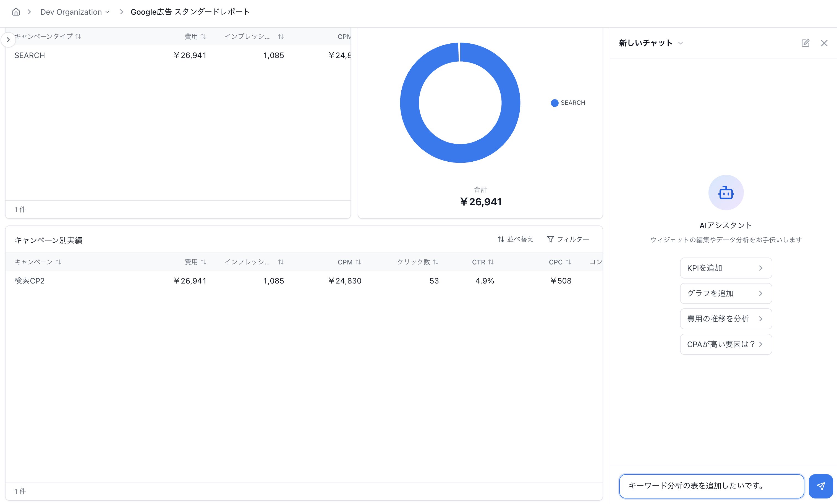Go to home via the house icon
This screenshot has width=837, height=504.
pos(16,12)
